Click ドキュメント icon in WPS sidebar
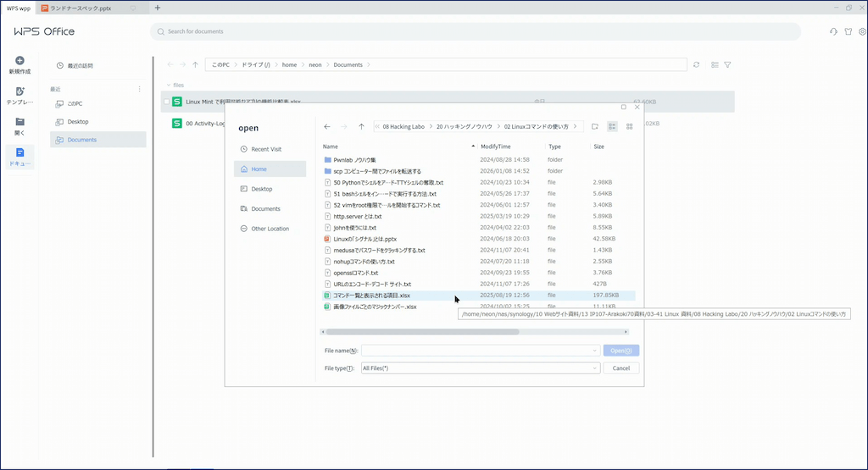868x470 pixels. click(20, 152)
